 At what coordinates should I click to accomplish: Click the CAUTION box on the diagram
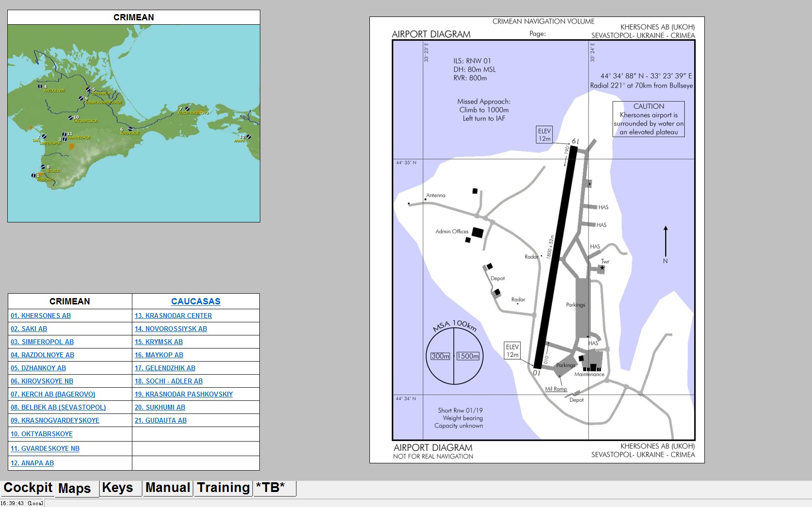point(649,119)
